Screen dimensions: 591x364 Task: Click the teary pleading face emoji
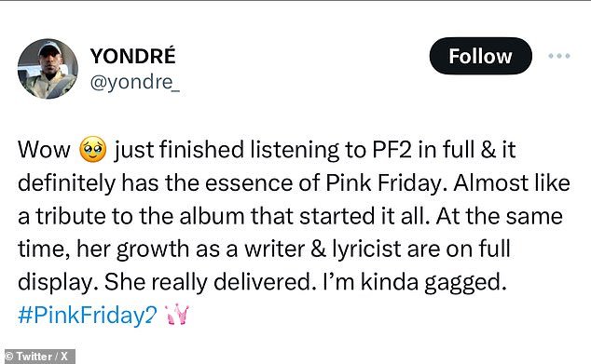point(92,150)
